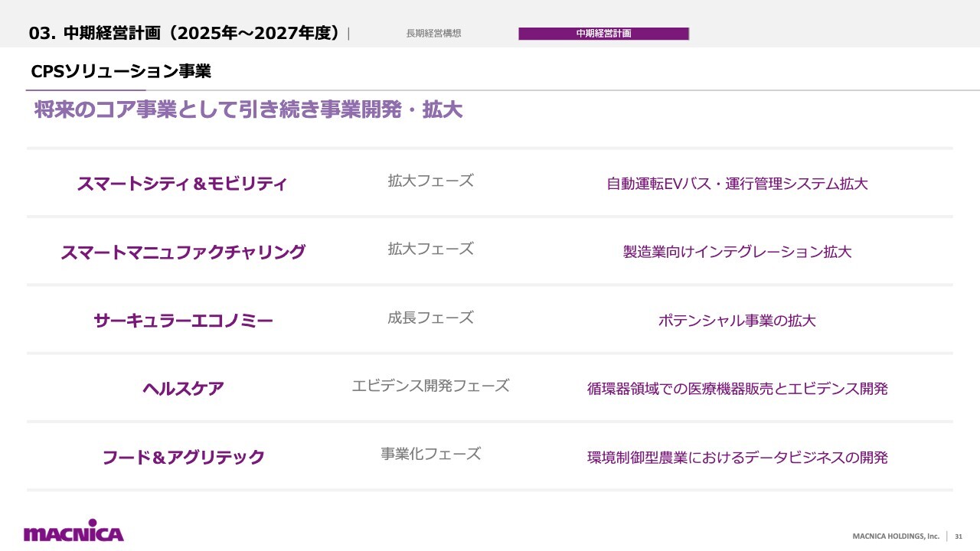Image resolution: width=980 pixels, height=551 pixels.
Task: Click the 事業化フェーズ text
Action: 430,454
